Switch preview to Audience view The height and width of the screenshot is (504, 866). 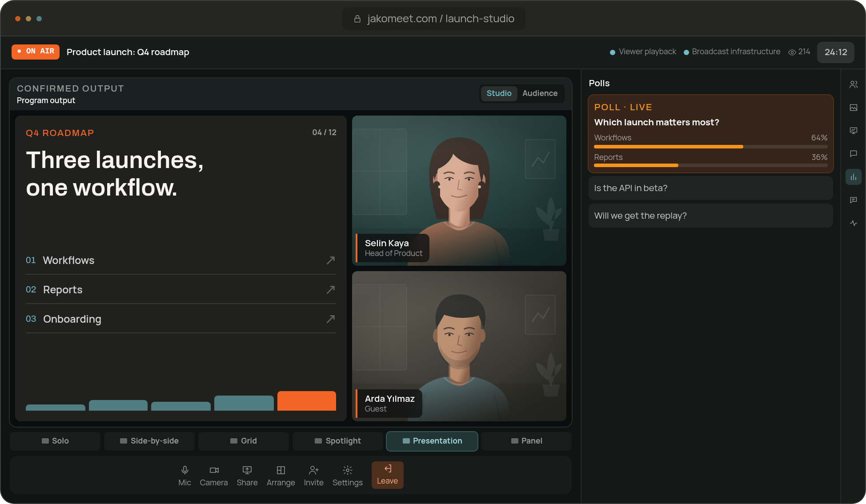[540, 93]
